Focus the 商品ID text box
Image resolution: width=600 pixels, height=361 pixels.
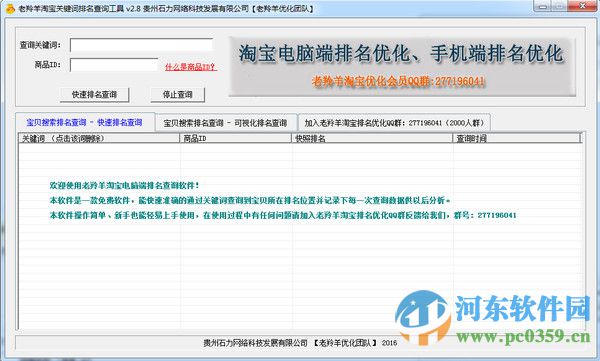(x=114, y=65)
